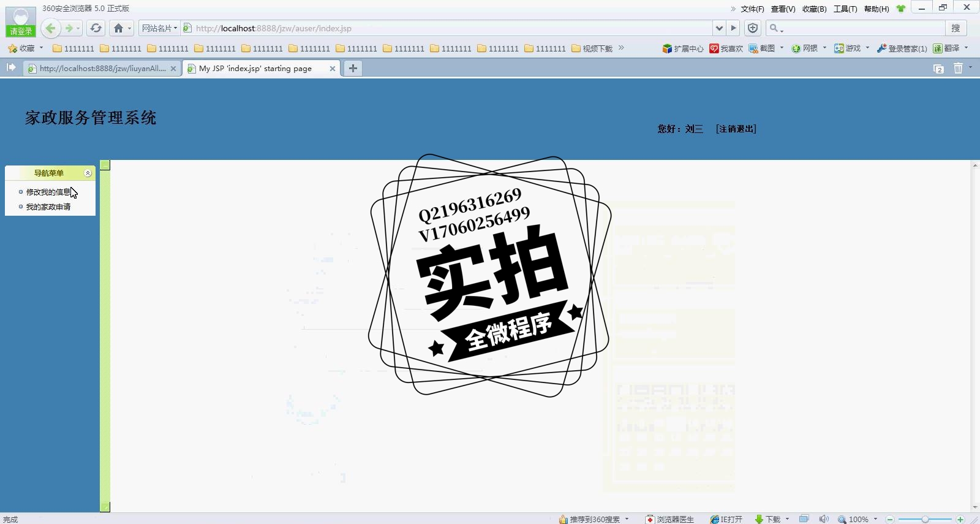Close the liuyanAll tab
Screen dimensions: 980x524
click(x=173, y=69)
